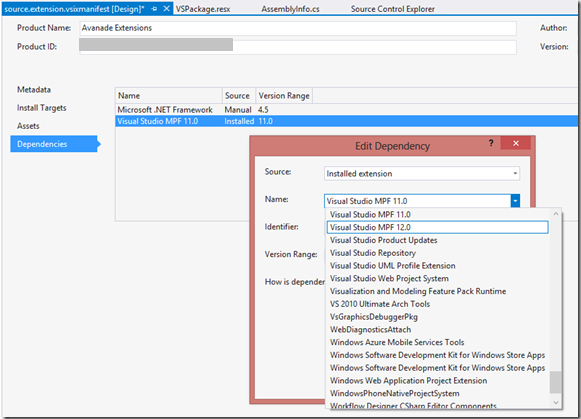Viewport: 581px width, 419px height.
Task: Open the Assets section
Action: coord(28,126)
